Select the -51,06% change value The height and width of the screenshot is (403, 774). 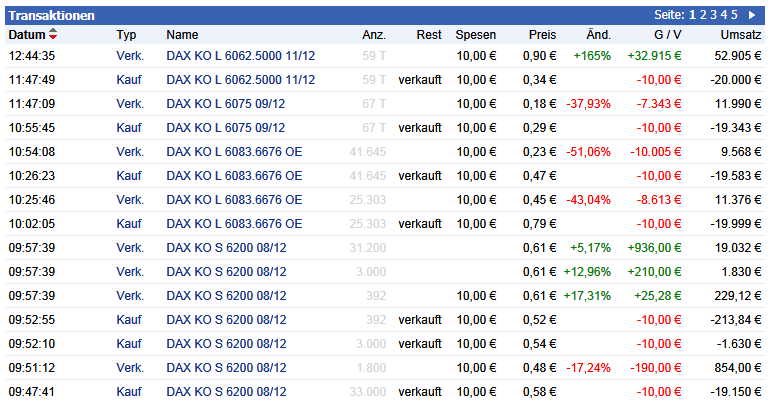pyautogui.click(x=588, y=152)
